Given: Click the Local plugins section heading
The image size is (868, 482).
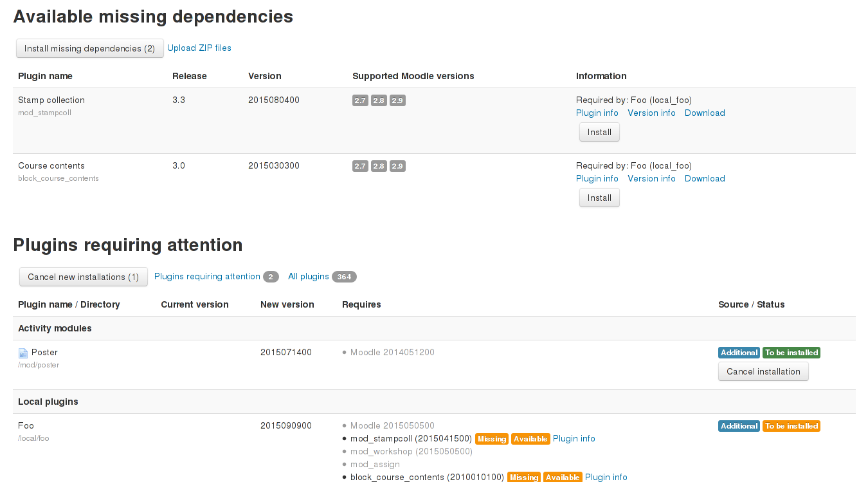Looking at the screenshot, I should [x=48, y=402].
